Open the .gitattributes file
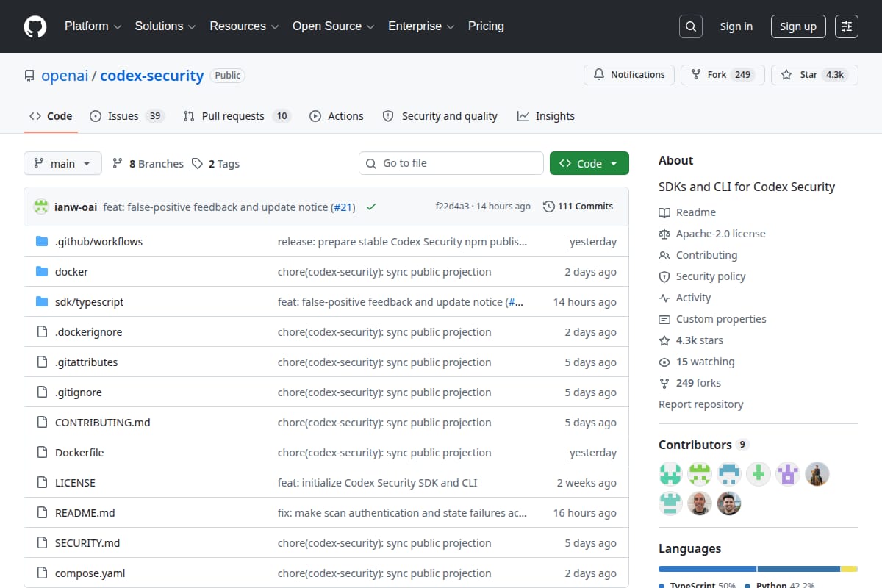Viewport: 882px width, 588px height. pyautogui.click(x=86, y=362)
